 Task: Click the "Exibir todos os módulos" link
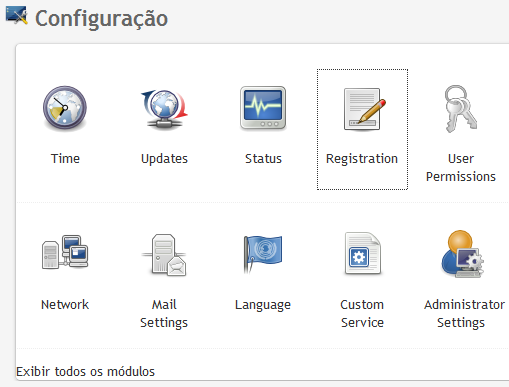[85, 371]
